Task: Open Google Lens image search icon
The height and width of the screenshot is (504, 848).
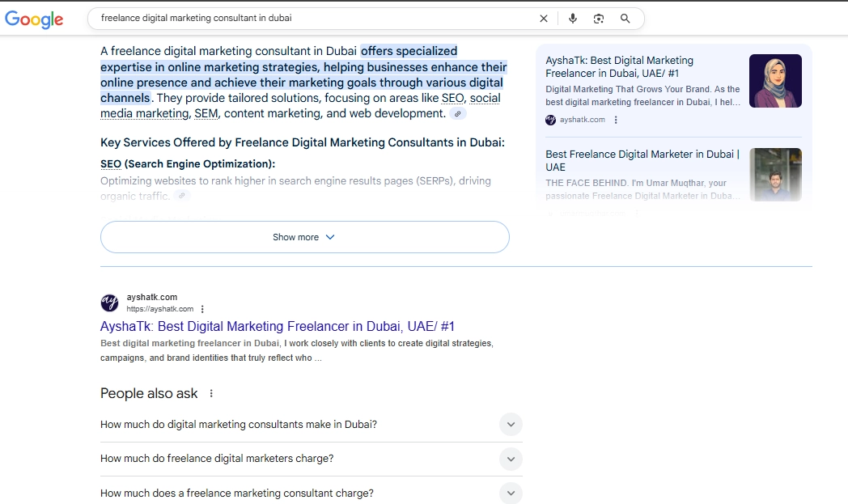Action: (599, 19)
